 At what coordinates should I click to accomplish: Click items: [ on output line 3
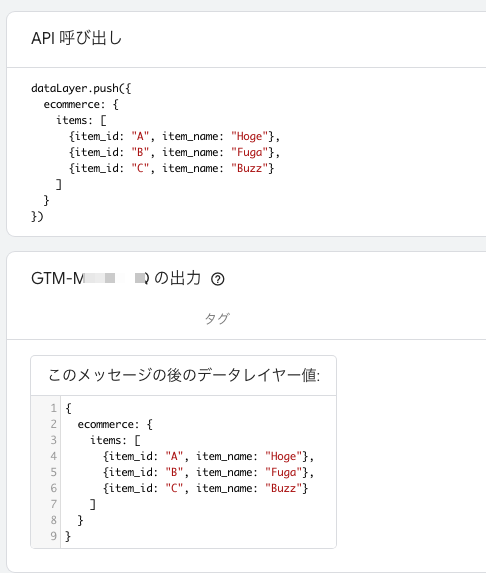pyautogui.click(x=115, y=440)
